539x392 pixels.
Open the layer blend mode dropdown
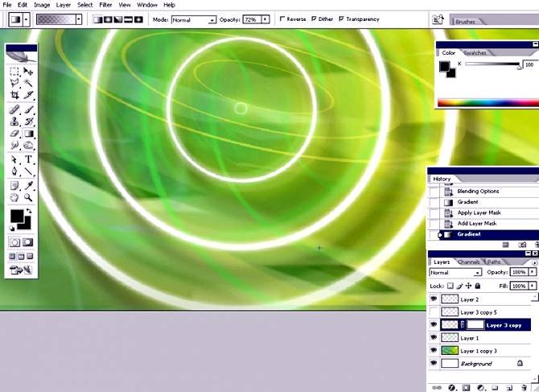pos(455,273)
